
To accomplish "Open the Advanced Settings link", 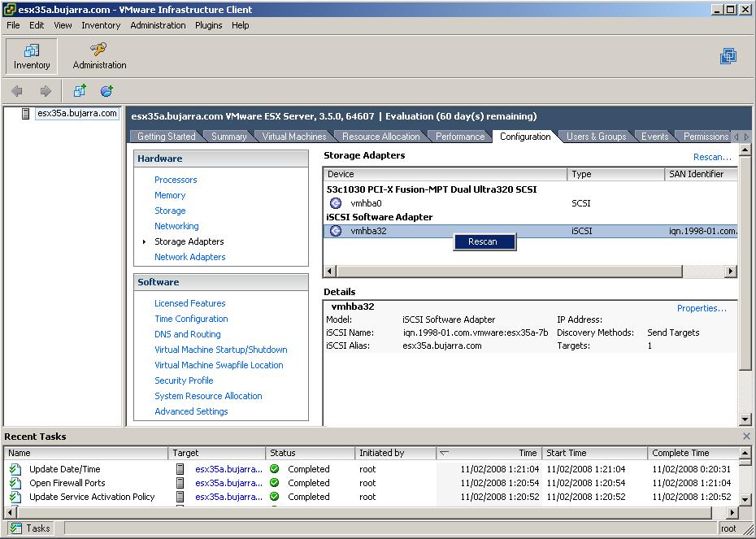I will [191, 411].
